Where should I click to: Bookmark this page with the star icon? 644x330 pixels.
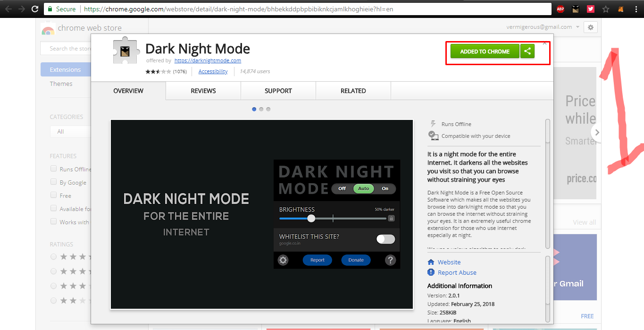pos(605,9)
